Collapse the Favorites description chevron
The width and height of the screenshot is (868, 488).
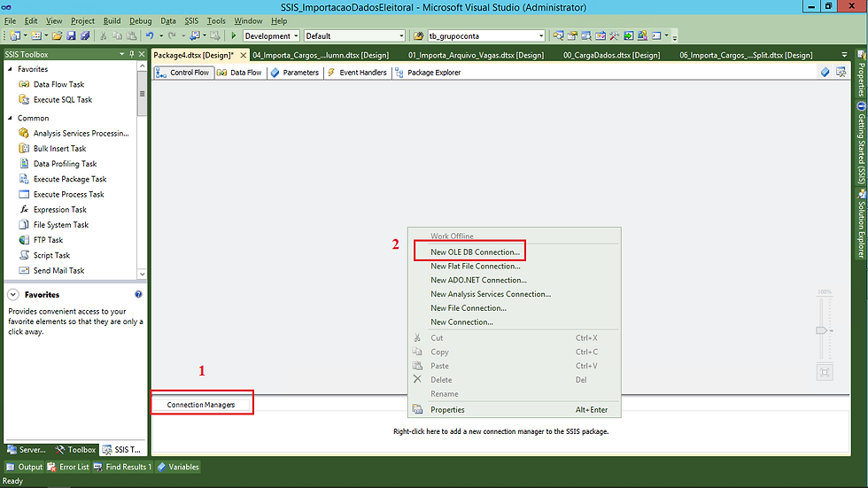(13, 295)
